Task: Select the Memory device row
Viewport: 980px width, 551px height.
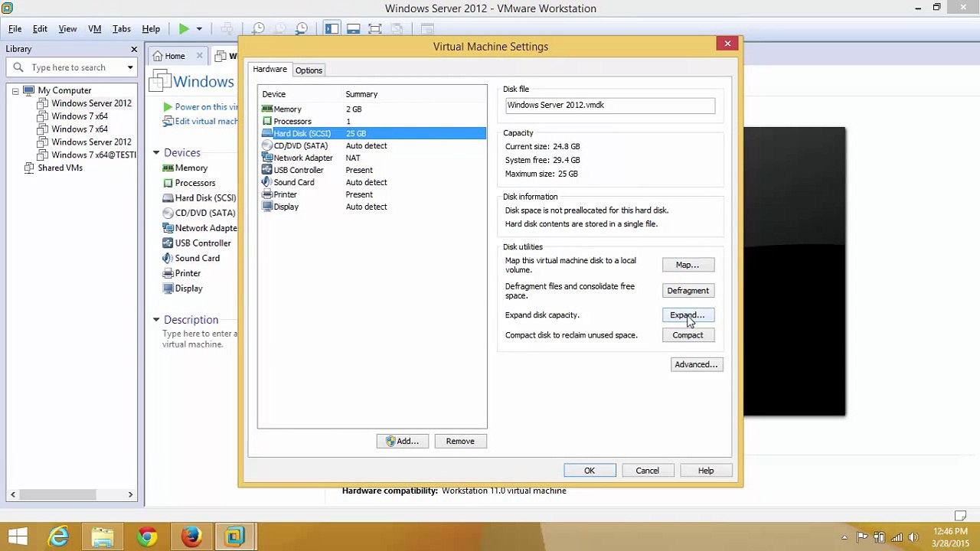Action: [372, 109]
